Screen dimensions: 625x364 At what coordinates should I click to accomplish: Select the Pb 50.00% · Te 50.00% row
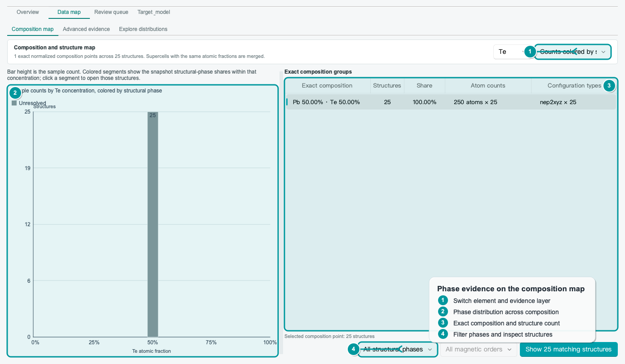point(451,102)
